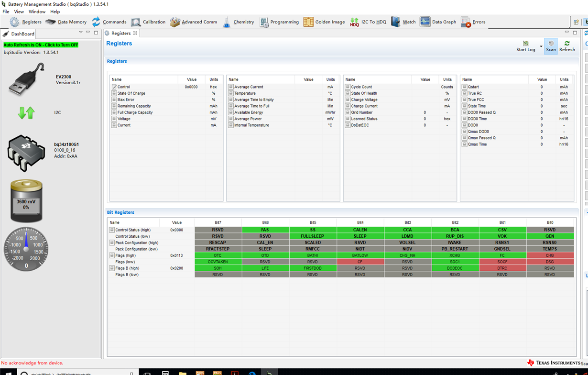Click the FULLSLEEP bit cell
Screen dimensions: 588x375
[x=313, y=236]
